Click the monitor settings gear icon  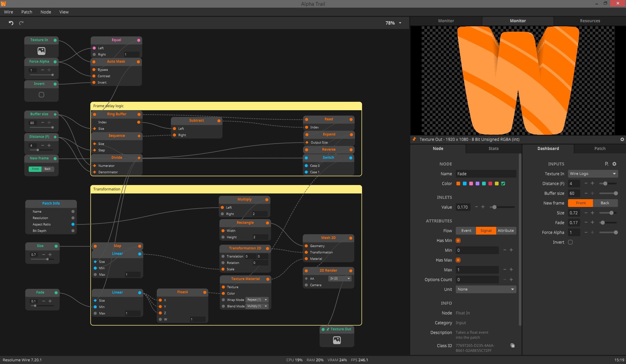click(622, 139)
